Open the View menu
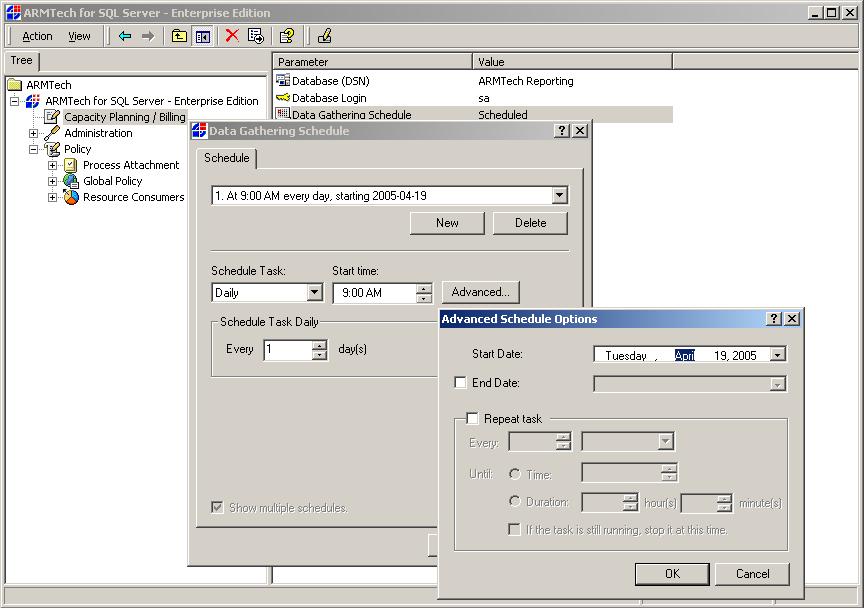The image size is (864, 610). point(79,36)
